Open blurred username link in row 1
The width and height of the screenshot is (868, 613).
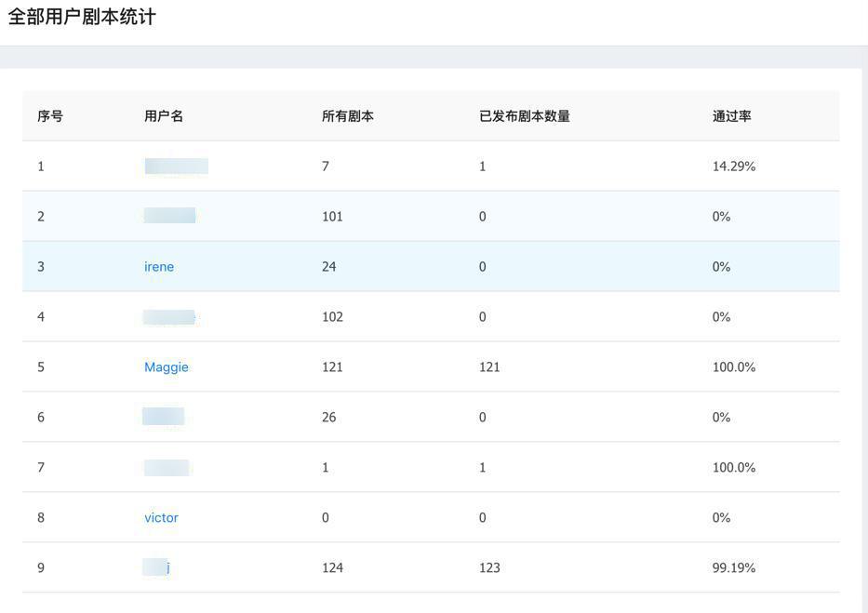click(176, 166)
